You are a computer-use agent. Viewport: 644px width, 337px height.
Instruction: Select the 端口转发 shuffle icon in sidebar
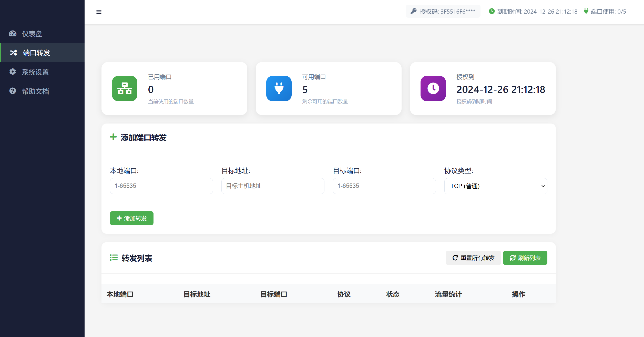coord(13,53)
